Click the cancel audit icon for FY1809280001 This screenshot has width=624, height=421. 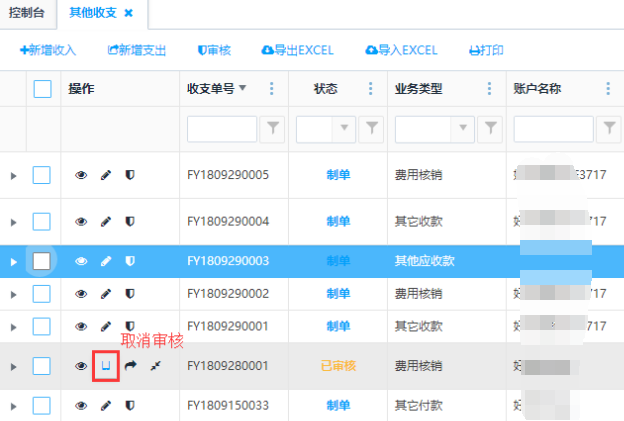[106, 367]
